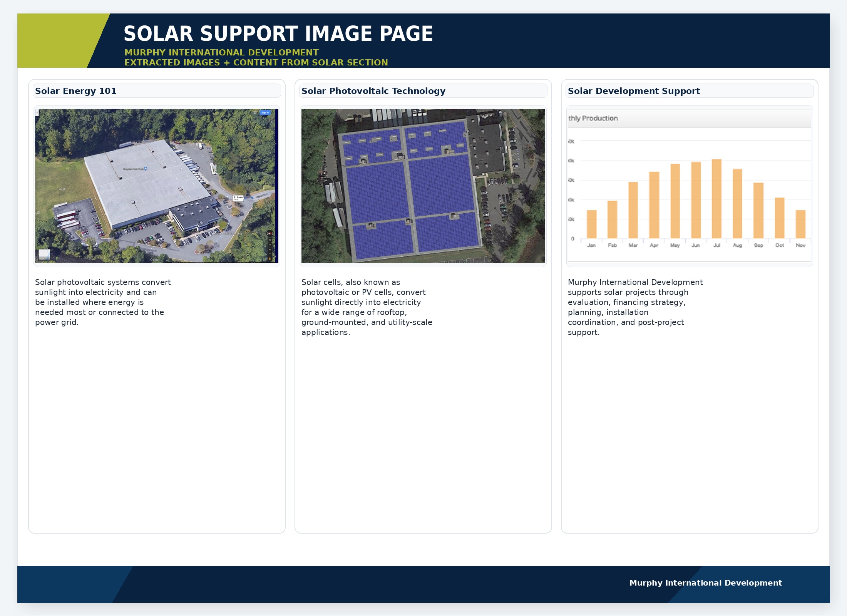Select the Nov bar in the production chart
This screenshot has height=616, width=847.
800,224
